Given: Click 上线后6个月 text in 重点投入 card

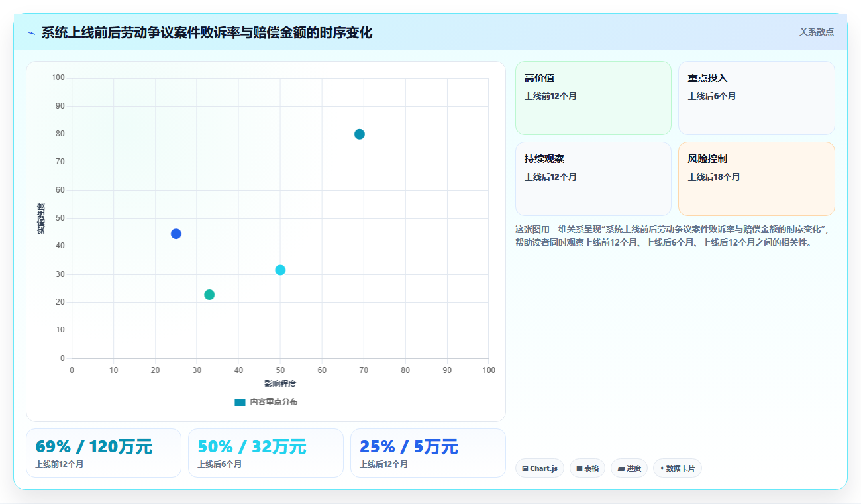Looking at the screenshot, I should 712,96.
